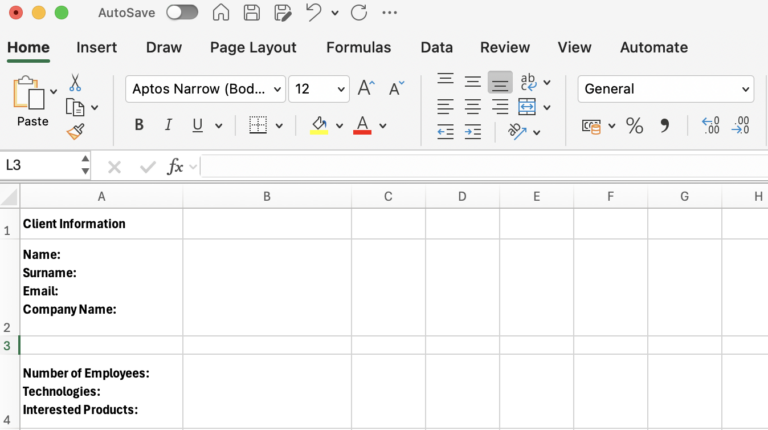Click the Undo arrow icon
This screenshot has width=768, height=430.
[x=313, y=12]
